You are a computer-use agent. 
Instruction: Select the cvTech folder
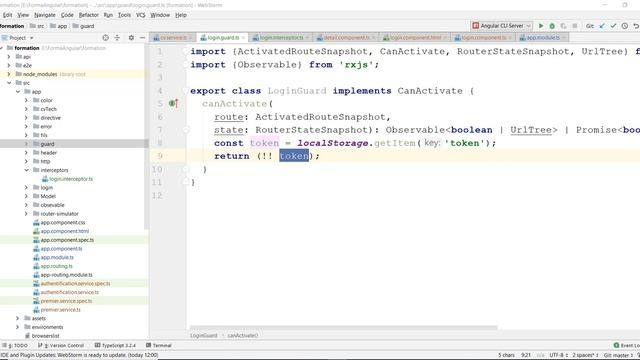tap(48, 109)
